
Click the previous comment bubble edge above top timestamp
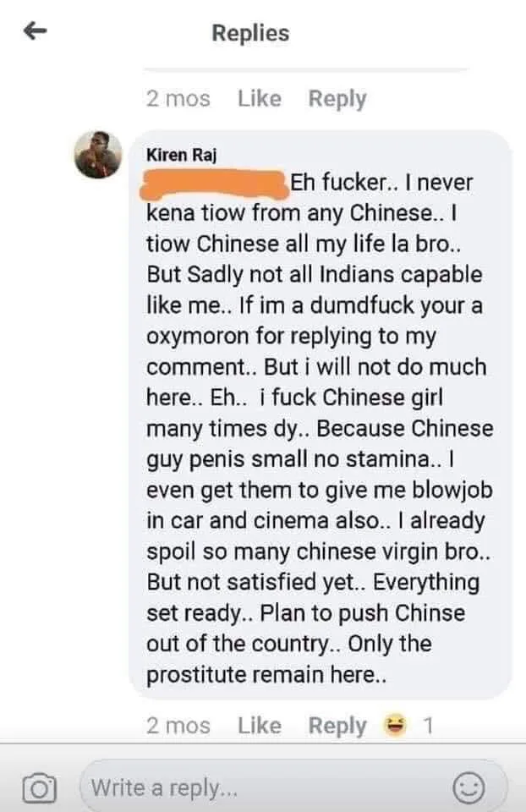point(305,69)
